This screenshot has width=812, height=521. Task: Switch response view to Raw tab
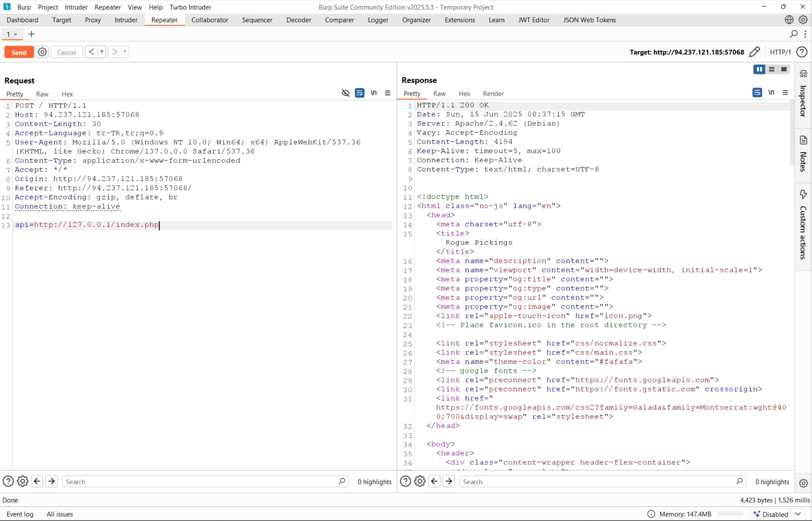[439, 94]
